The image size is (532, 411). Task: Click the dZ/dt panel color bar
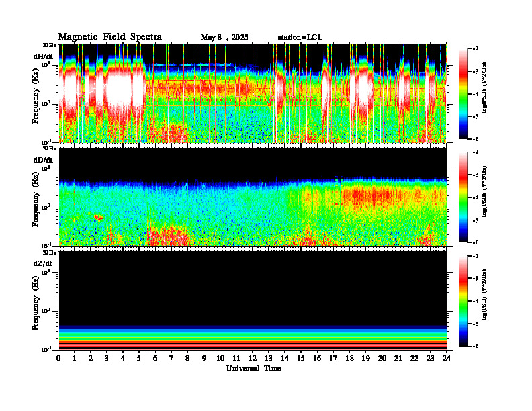pos(463,301)
